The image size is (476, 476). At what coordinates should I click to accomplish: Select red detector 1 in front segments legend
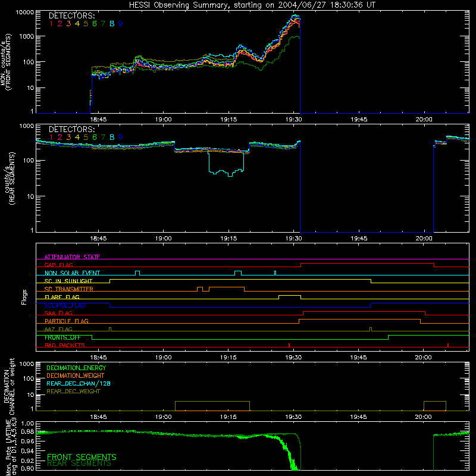click(51, 24)
